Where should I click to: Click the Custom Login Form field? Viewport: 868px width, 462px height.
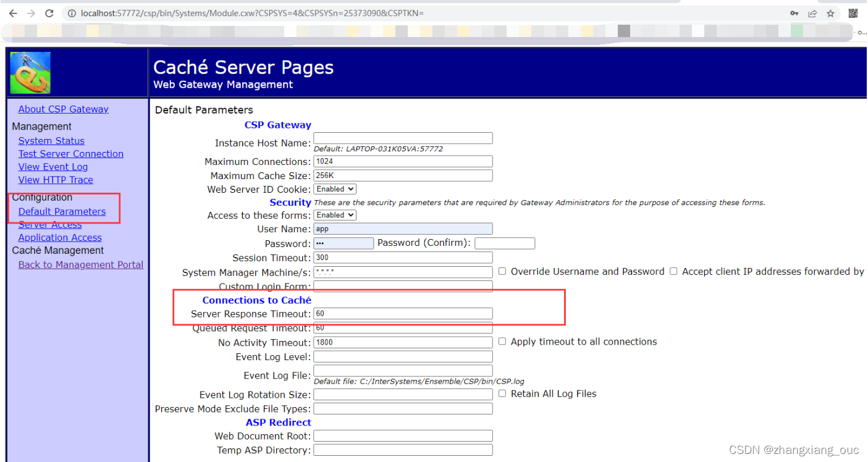click(403, 286)
